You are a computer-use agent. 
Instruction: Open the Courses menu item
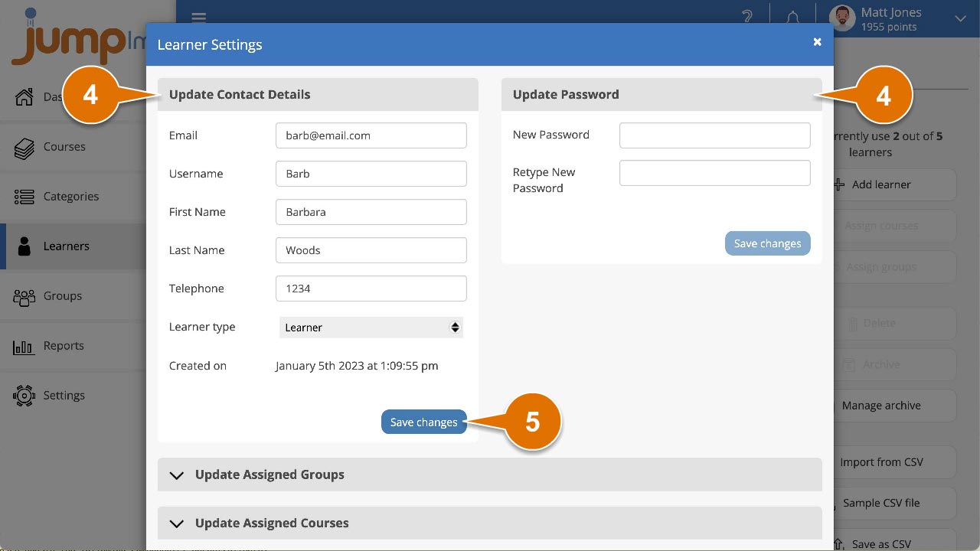[x=64, y=146]
